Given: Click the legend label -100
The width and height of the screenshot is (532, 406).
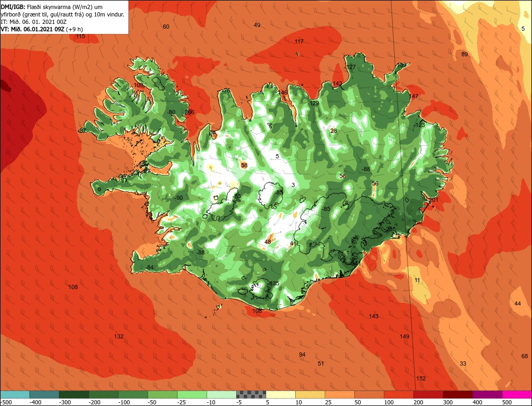Looking at the screenshot, I should 124,402.
